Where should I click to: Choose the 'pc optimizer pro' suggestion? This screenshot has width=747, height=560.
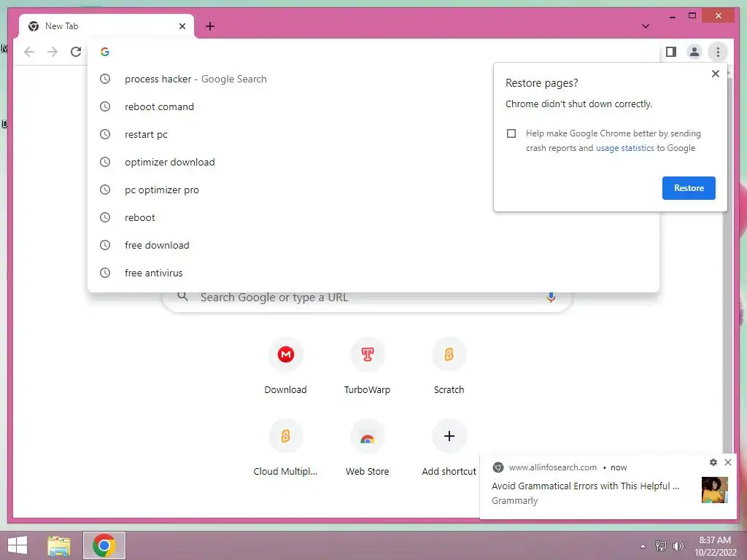click(373, 190)
